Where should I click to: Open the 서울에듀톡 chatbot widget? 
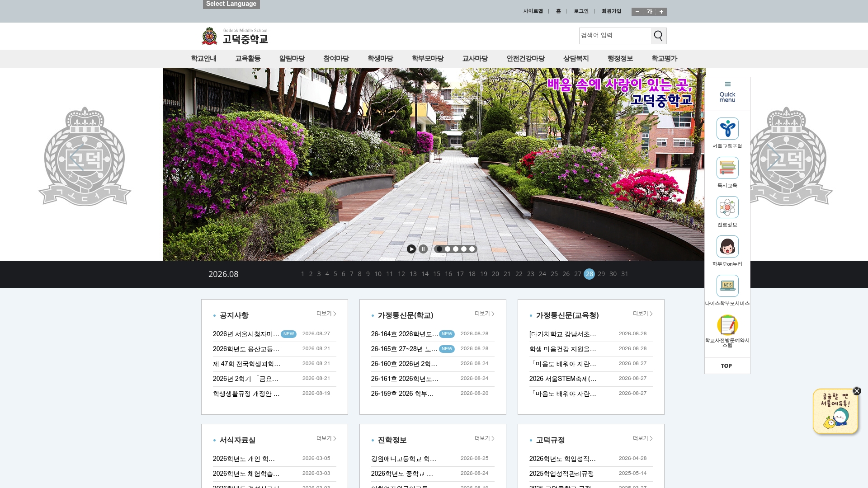coord(835,412)
